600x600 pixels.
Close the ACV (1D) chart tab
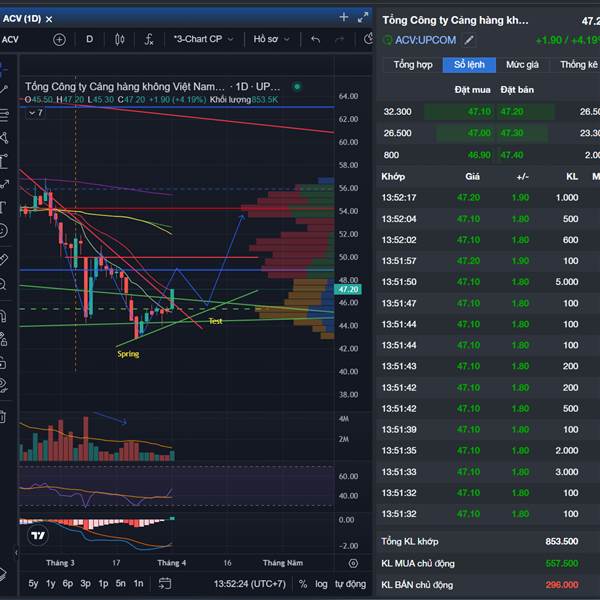click(49, 19)
